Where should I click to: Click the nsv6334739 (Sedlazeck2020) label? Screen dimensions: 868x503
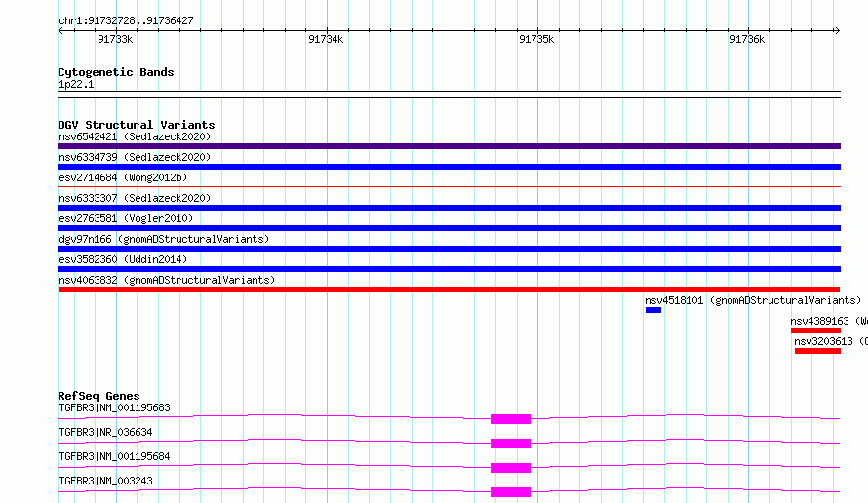click(x=135, y=157)
